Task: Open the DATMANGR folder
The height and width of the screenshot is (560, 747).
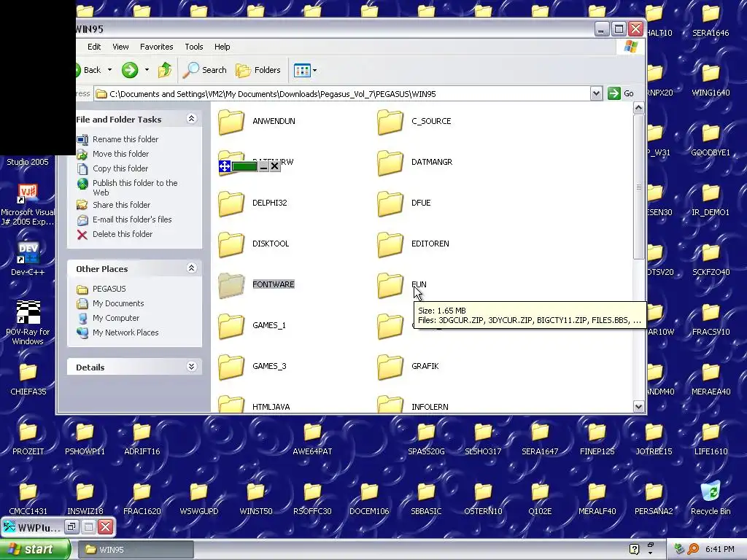Action: (414, 163)
